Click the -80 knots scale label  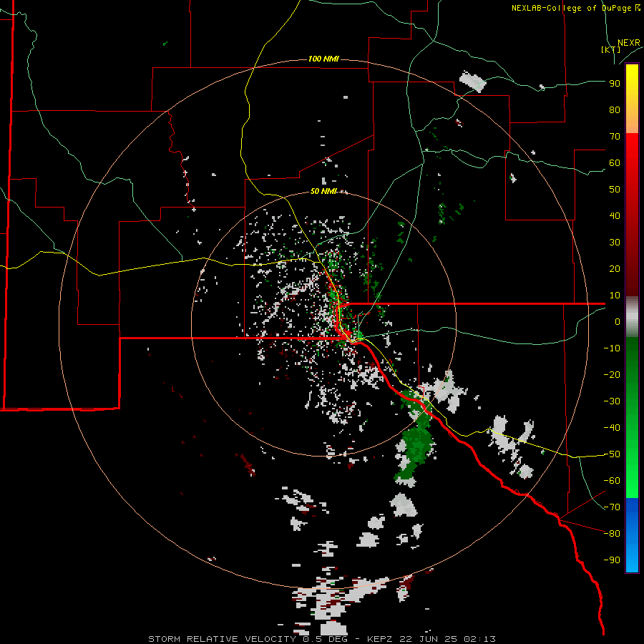[612, 534]
